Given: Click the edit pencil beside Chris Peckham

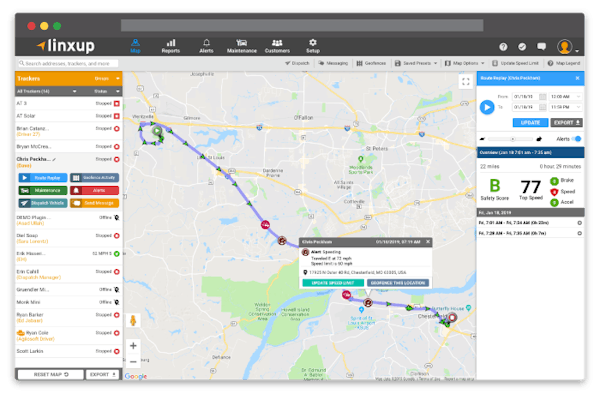Looking at the screenshot, I should click(x=54, y=159).
